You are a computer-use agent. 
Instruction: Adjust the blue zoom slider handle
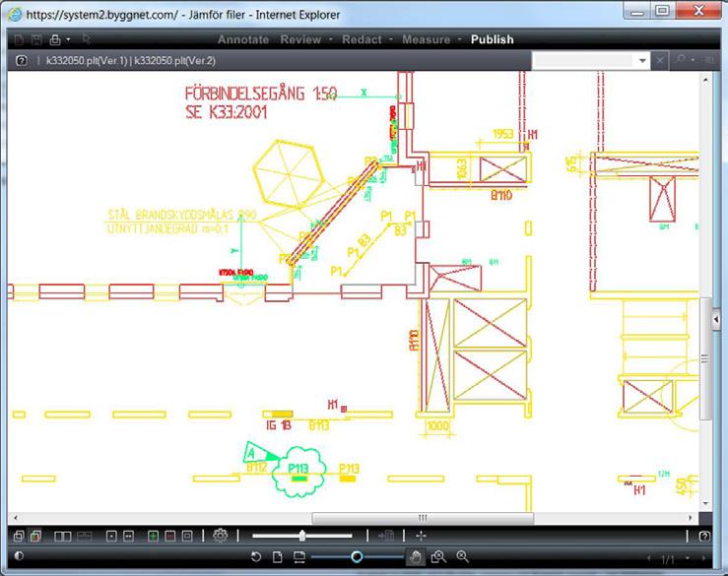tap(357, 556)
